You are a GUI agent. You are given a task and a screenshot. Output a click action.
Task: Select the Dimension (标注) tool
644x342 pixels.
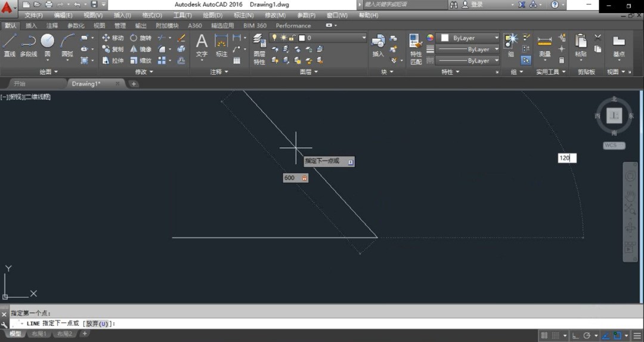[x=221, y=45]
